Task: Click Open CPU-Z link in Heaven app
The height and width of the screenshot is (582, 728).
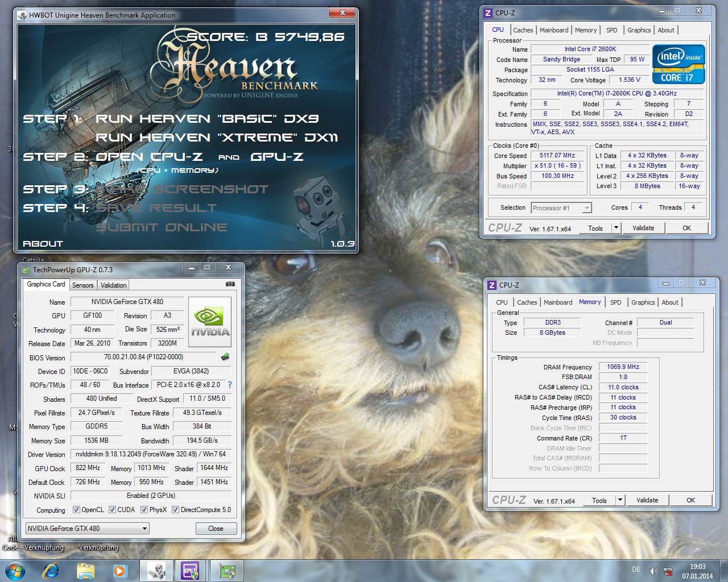Action: [148, 157]
